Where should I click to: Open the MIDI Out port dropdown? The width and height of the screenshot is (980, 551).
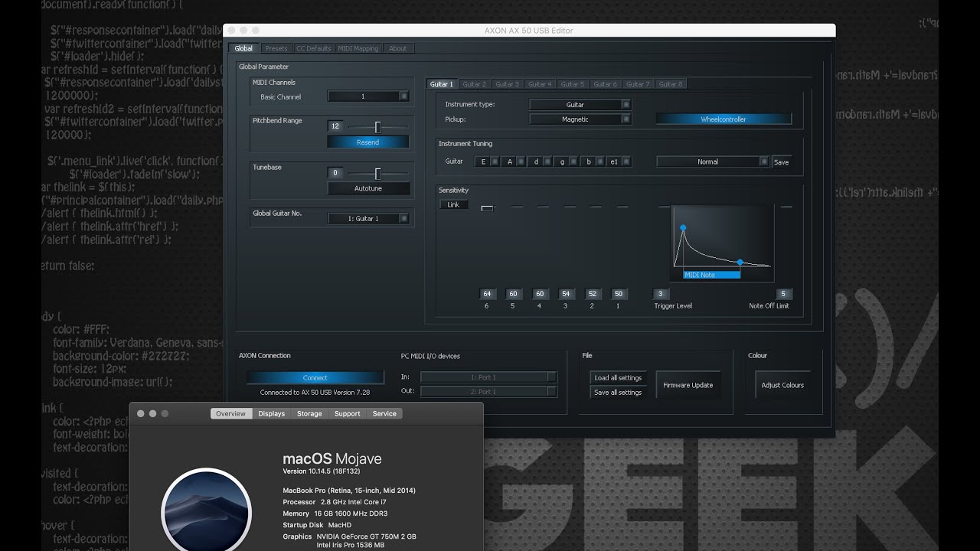point(488,392)
